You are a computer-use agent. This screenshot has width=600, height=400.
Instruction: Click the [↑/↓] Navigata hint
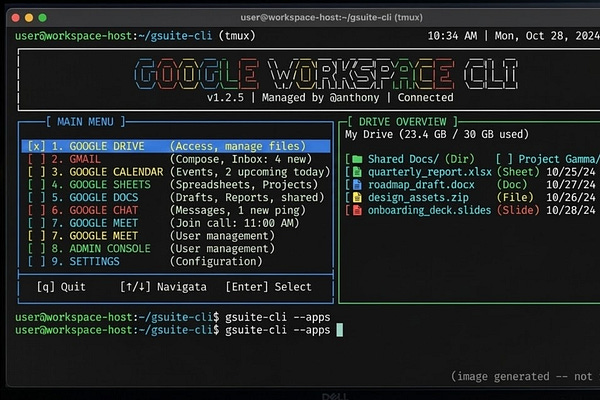163,287
